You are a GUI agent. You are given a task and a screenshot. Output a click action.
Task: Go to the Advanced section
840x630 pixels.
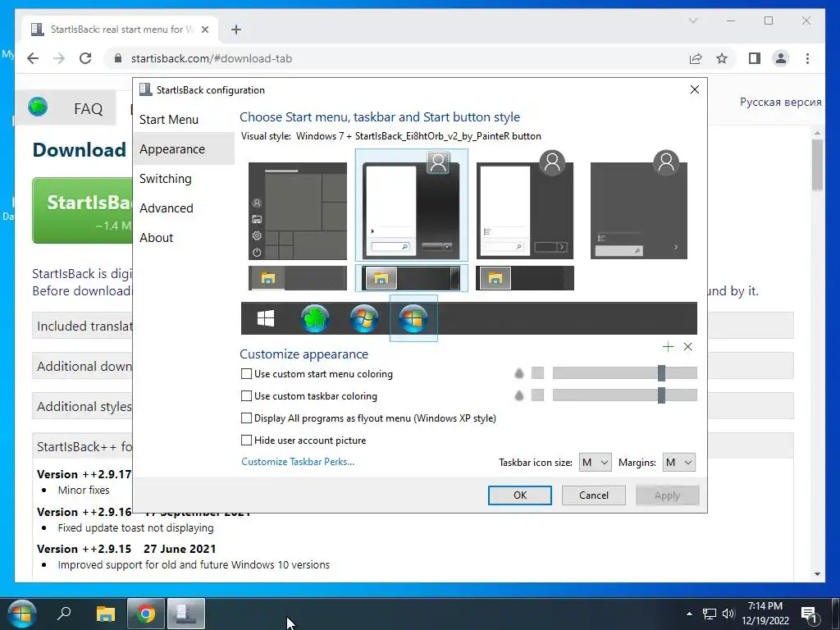[x=166, y=208]
